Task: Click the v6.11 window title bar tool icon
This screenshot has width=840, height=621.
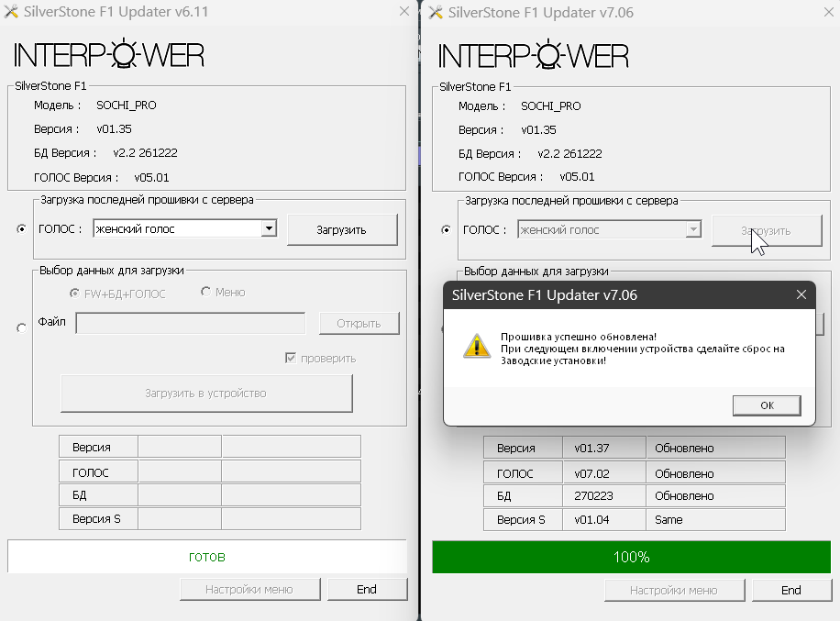Action: tap(12, 13)
